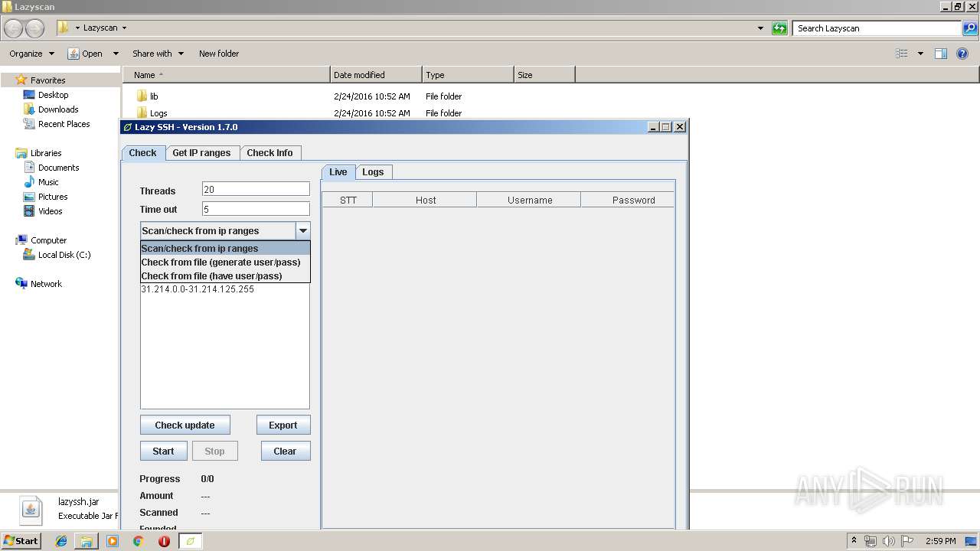Select the Logs tab in Lazy SSH
Image resolution: width=980 pixels, height=551 pixels.
click(373, 172)
